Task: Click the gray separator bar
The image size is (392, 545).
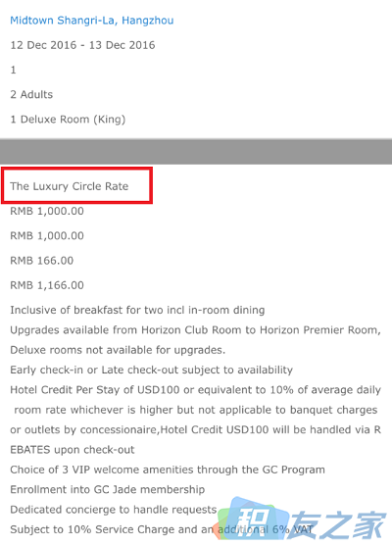Action: click(196, 151)
